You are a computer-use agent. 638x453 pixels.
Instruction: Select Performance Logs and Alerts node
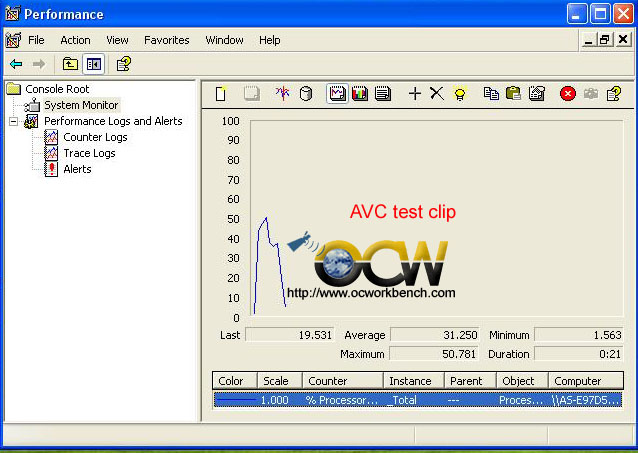click(113, 121)
